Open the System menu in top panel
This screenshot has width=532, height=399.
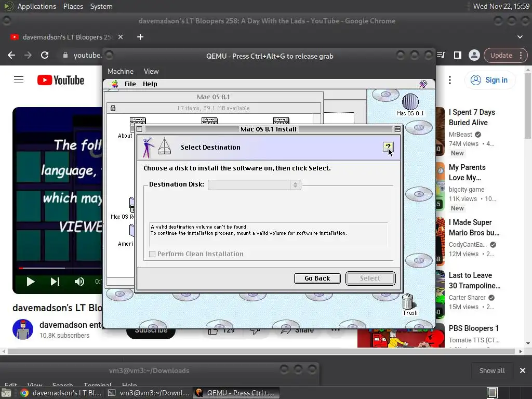101,6
